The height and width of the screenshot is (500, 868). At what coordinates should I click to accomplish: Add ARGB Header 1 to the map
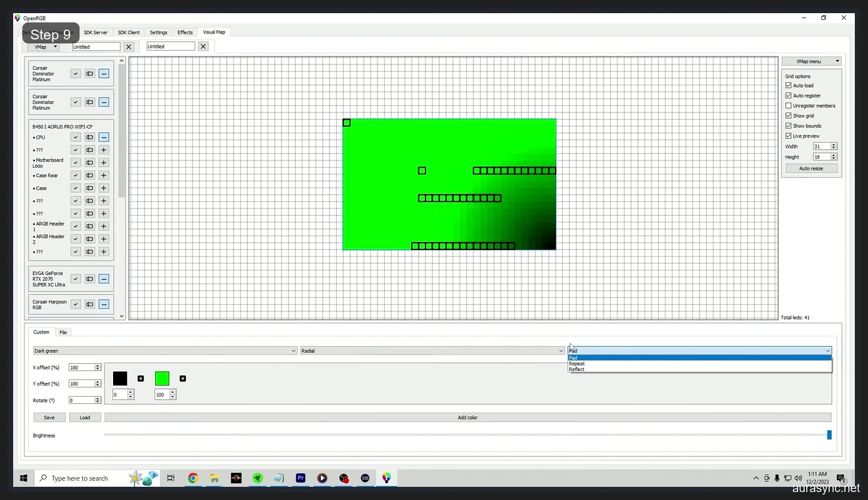(x=103, y=226)
